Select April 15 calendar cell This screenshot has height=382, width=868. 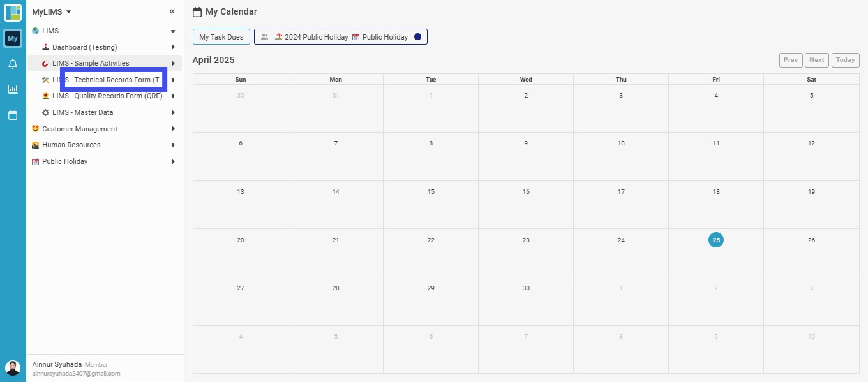pyautogui.click(x=431, y=205)
